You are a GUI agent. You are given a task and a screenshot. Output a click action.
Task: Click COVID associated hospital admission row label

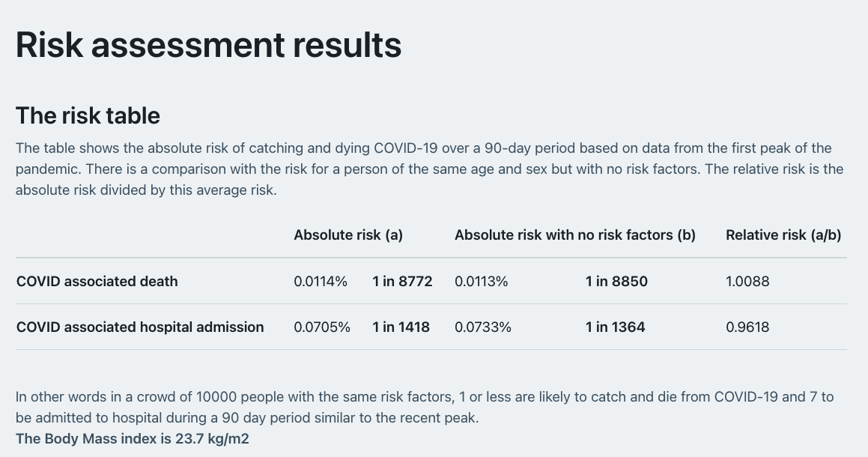click(x=140, y=327)
